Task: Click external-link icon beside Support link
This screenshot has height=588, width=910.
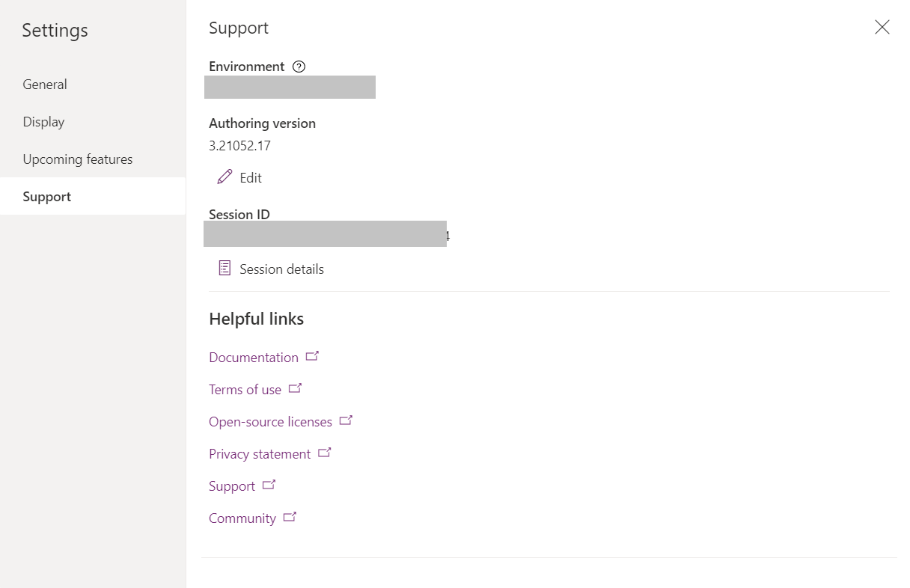Action: [x=269, y=485]
